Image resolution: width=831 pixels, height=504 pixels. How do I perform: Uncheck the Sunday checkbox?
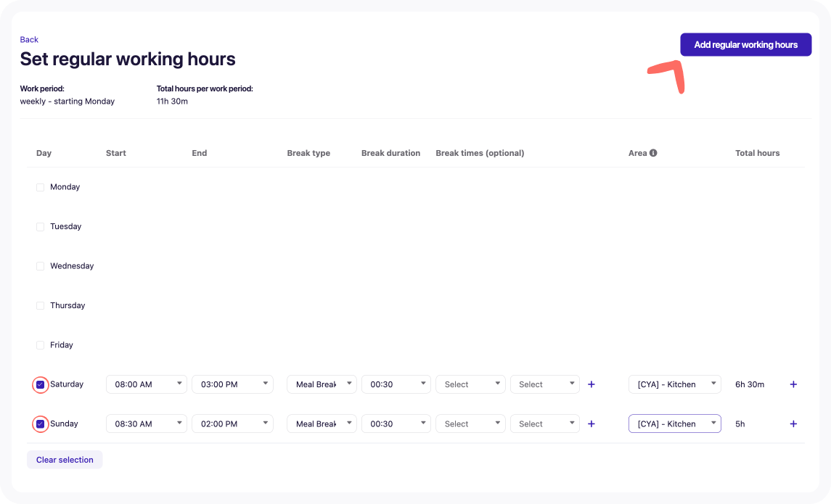tap(41, 424)
